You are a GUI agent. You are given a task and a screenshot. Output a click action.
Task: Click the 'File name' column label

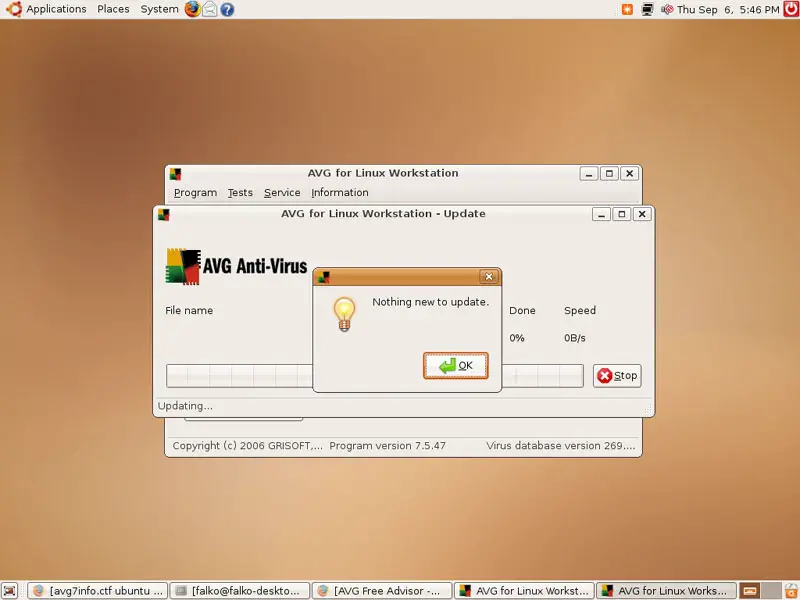pyautogui.click(x=189, y=310)
